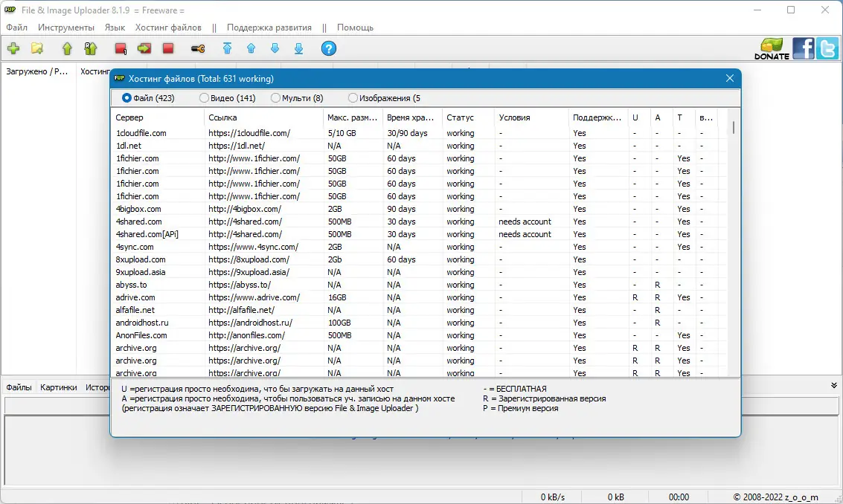Sort by the Условия column header

[531, 117]
